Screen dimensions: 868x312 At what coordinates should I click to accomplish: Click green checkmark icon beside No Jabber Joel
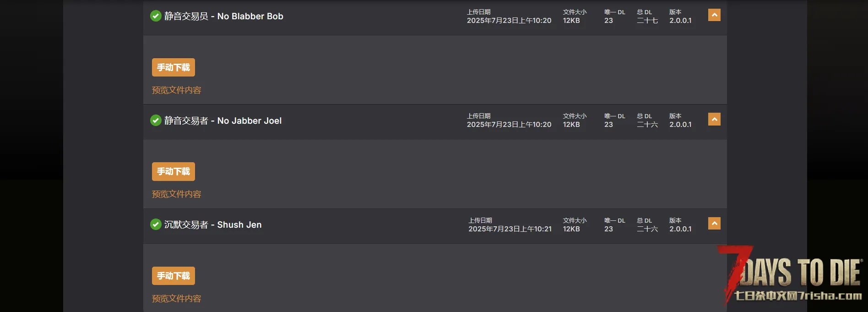coord(156,120)
